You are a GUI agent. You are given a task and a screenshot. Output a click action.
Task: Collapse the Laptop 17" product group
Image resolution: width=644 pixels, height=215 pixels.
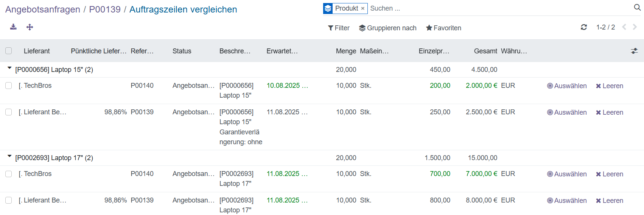coord(10,157)
